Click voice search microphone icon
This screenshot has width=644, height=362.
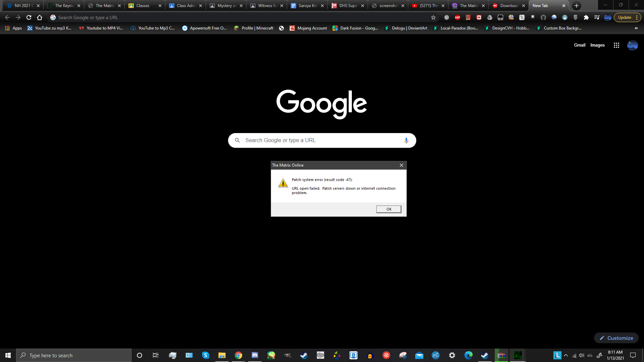pos(406,140)
